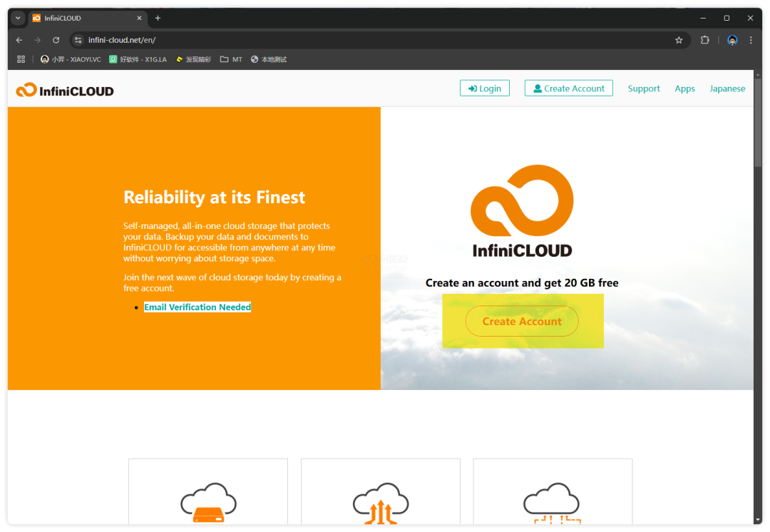770x532 pixels.
Task: Switch the site language to Japanese
Action: 727,88
